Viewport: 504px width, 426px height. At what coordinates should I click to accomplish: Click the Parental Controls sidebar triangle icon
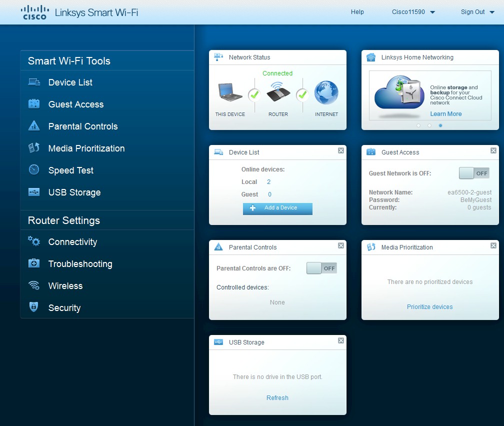[x=34, y=125]
